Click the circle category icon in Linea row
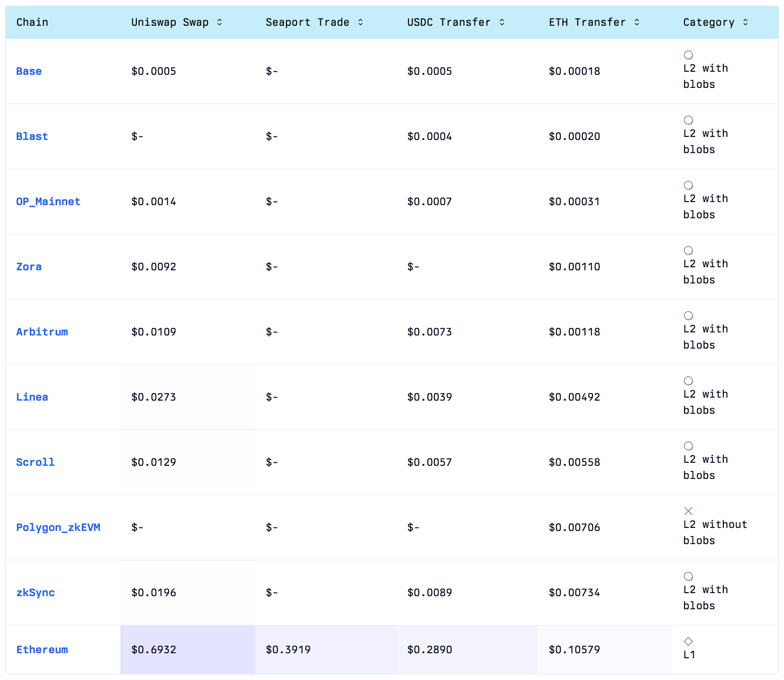 tap(688, 381)
